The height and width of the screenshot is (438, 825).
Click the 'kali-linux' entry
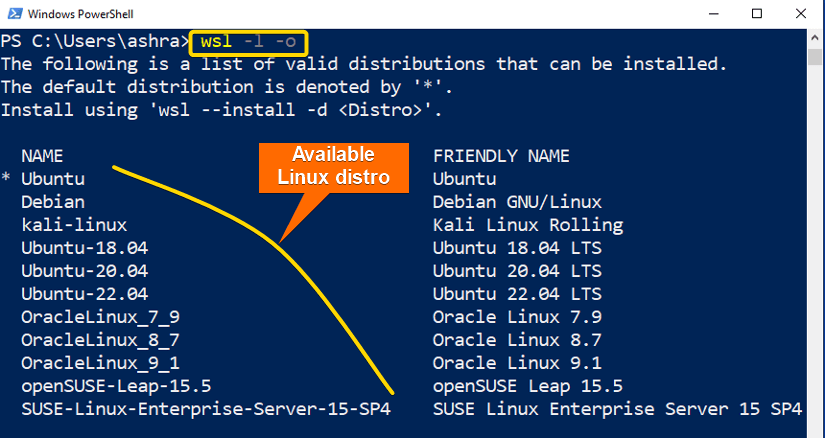click(x=74, y=225)
